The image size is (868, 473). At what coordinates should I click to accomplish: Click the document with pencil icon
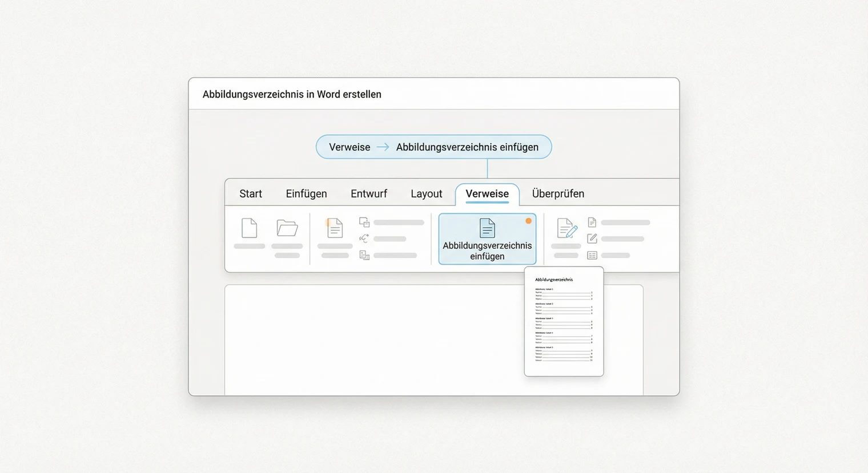pyautogui.click(x=566, y=228)
